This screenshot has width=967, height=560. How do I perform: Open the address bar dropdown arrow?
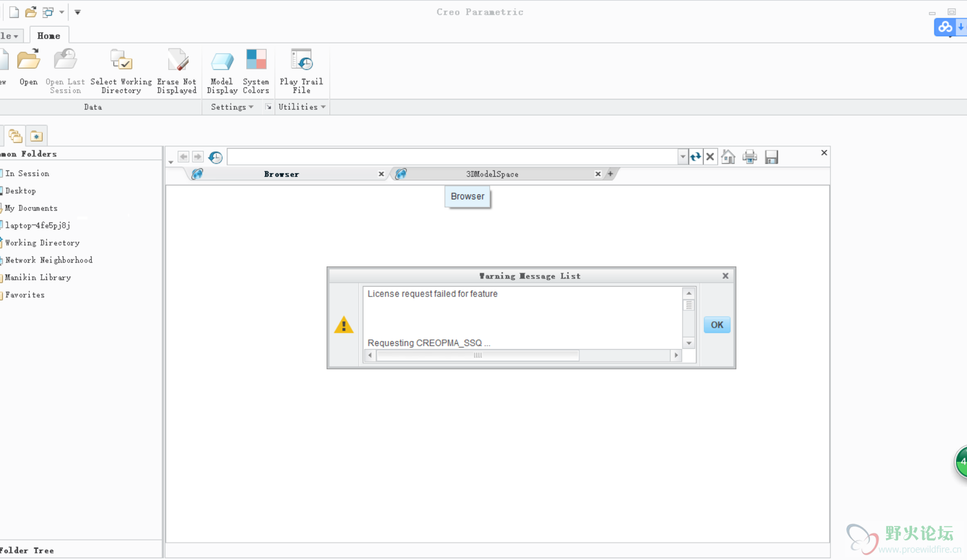pos(683,157)
